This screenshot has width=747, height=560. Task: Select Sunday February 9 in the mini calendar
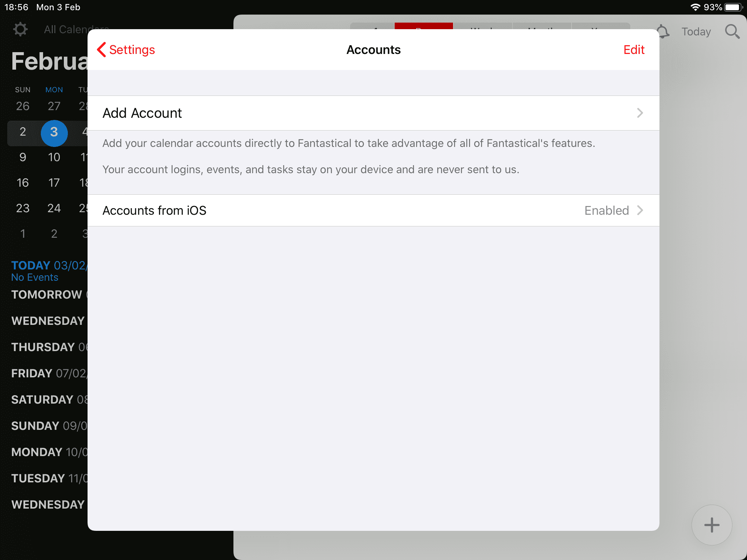click(23, 157)
